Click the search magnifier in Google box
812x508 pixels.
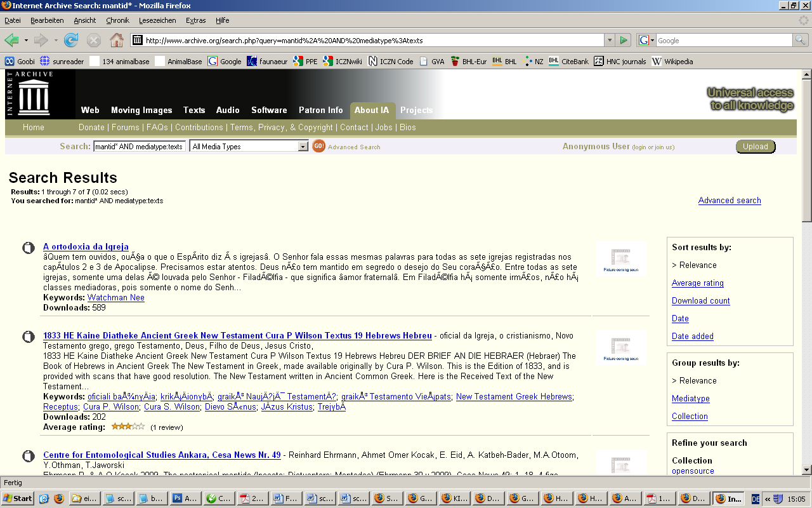[801, 41]
